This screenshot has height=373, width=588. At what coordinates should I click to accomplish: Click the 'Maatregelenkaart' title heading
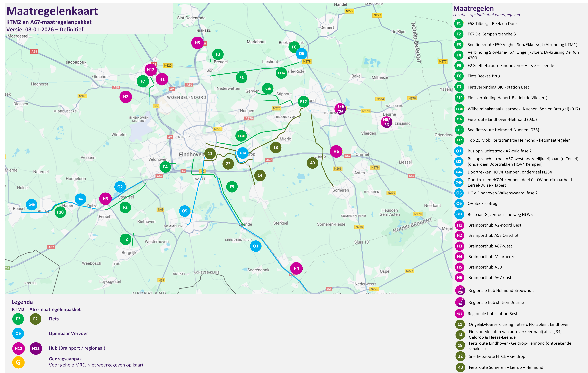click(52, 11)
